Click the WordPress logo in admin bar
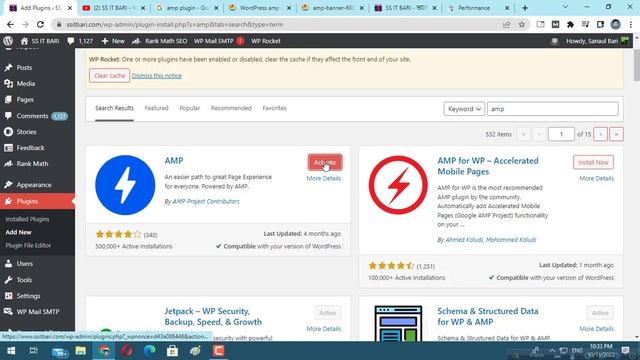 [8, 41]
